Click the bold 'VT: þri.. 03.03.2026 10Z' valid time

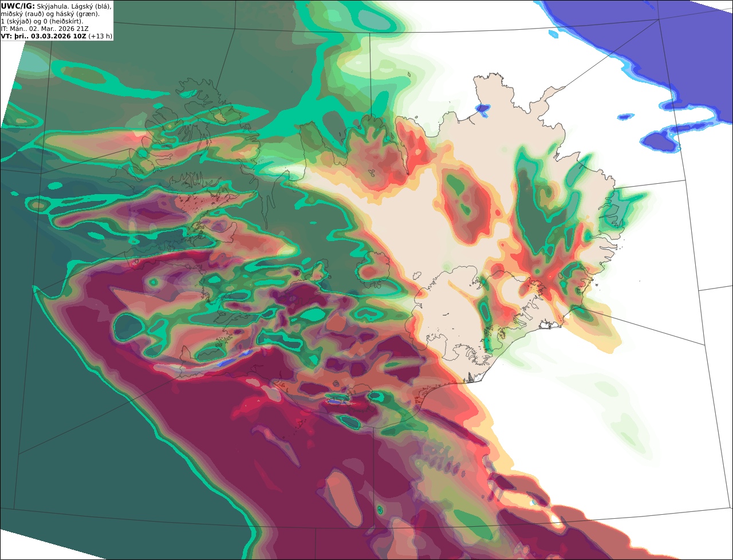44,36
